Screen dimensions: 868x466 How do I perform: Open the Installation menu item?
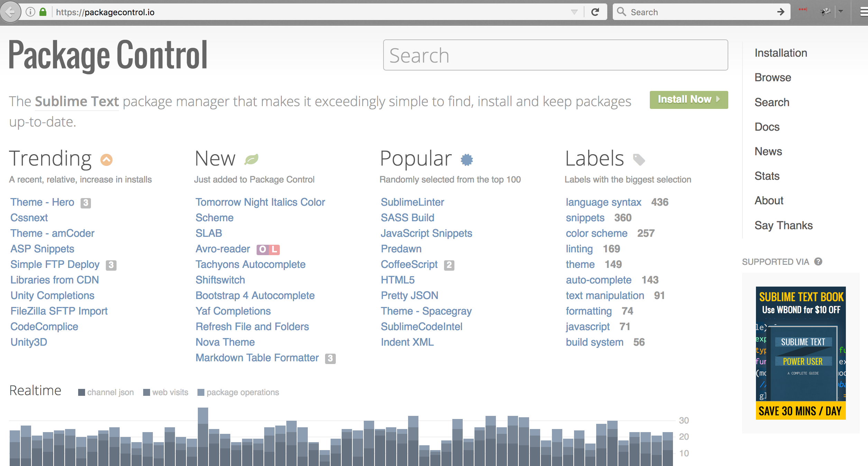click(x=780, y=53)
